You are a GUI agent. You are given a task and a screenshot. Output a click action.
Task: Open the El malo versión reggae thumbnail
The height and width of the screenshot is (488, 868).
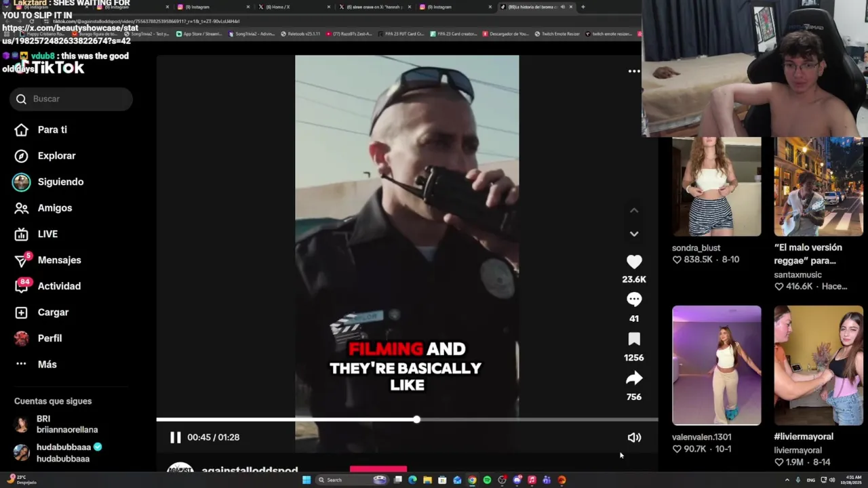click(x=818, y=186)
